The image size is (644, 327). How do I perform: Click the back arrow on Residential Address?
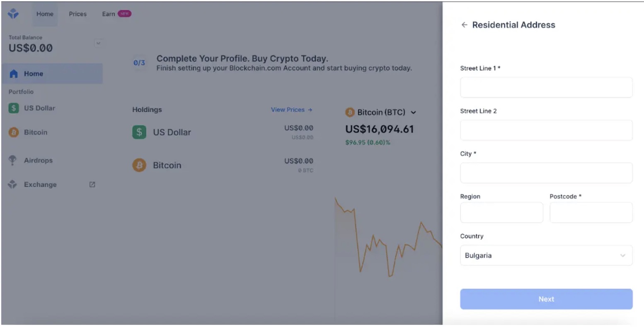coord(464,25)
